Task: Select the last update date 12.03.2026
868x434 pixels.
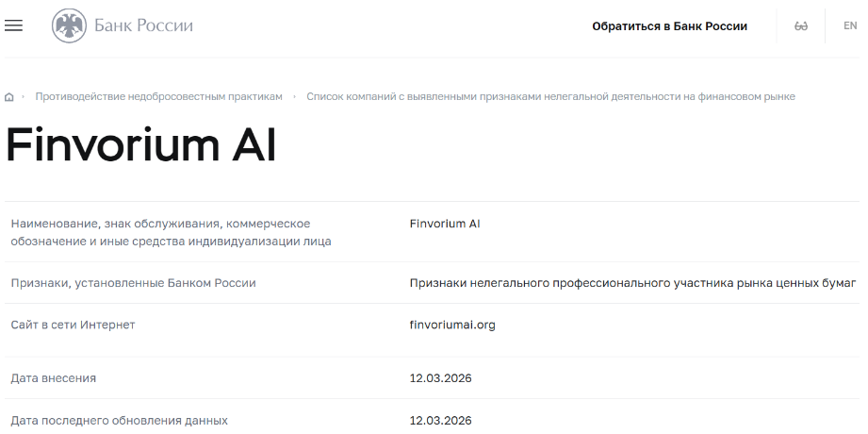Action: (441, 420)
